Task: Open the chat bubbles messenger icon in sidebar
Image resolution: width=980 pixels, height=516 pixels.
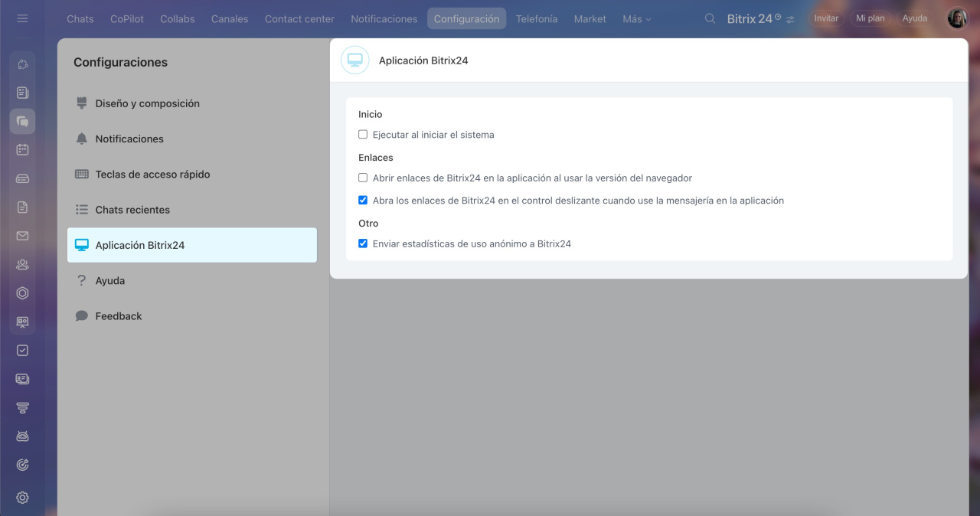Action: pos(22,121)
